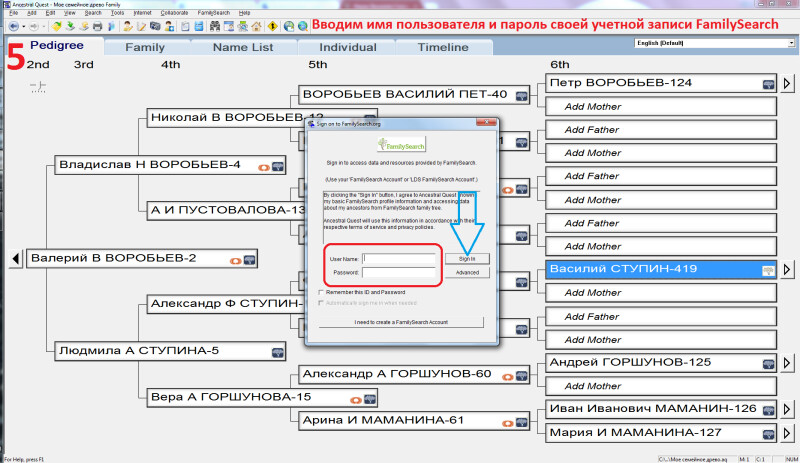800x463 pixels.
Task: Click the open folder toolbar icon
Action: click(x=56, y=26)
